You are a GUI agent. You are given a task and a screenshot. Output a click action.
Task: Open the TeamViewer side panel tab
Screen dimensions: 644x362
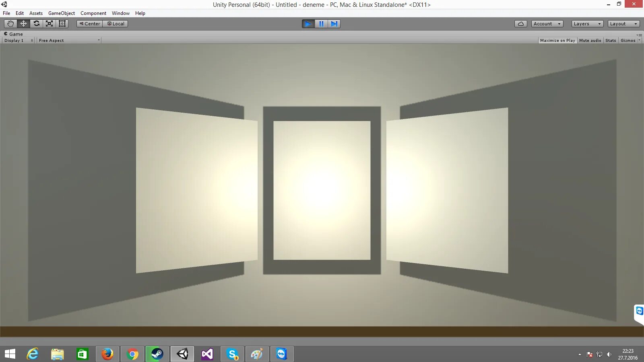coord(639,314)
